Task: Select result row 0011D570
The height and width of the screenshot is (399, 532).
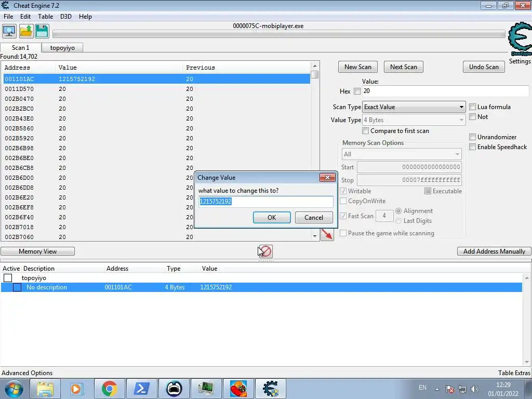Action: point(157,89)
